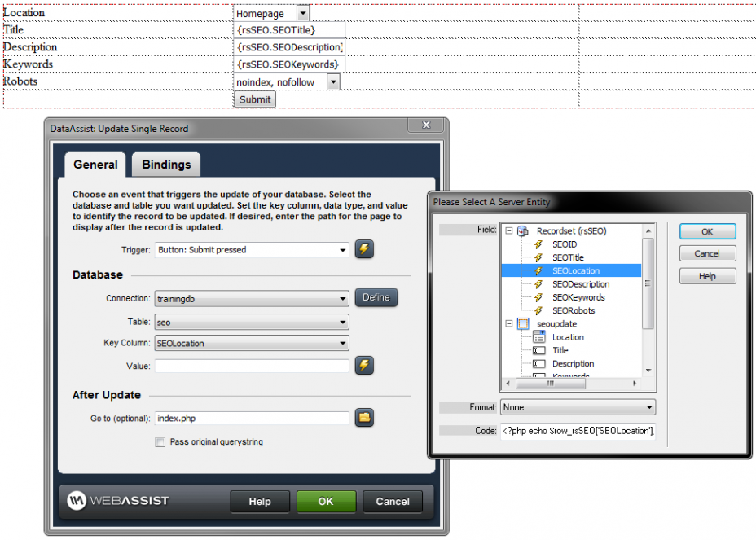This screenshot has width=756, height=540.
Task: Click Keywords field showing {rsSEO.SEOKeywords}
Action: tap(289, 64)
